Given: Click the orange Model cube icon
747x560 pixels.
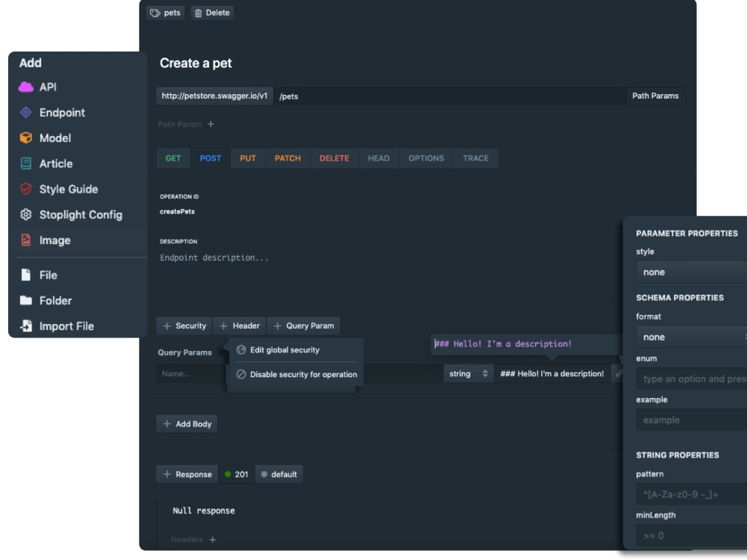Looking at the screenshot, I should 25,138.
